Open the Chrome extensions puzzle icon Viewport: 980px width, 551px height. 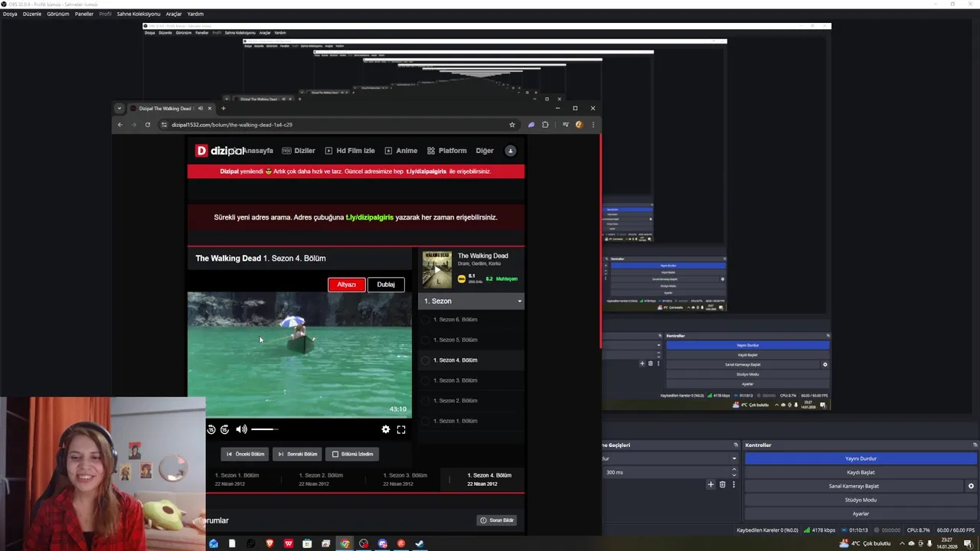(x=545, y=125)
